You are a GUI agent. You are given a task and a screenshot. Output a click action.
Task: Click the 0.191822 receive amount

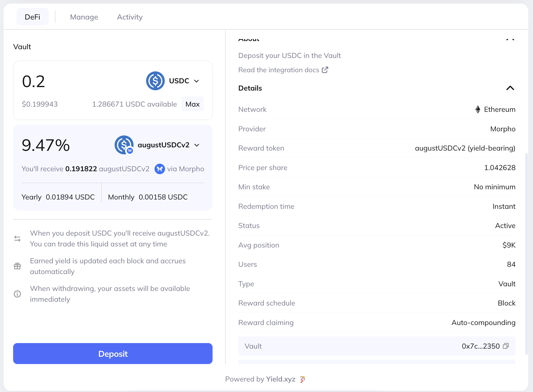[81, 169]
